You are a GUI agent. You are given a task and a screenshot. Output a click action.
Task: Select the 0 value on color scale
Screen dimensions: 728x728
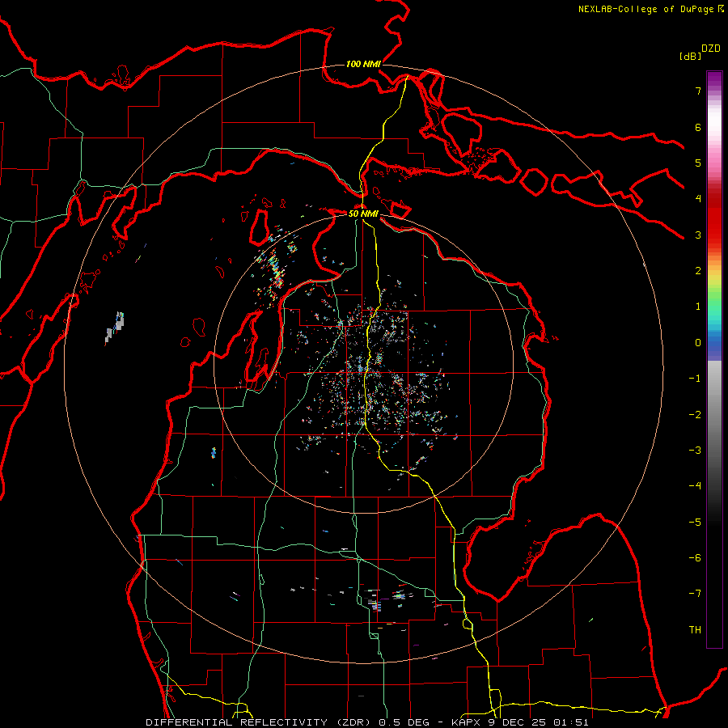tap(698, 343)
